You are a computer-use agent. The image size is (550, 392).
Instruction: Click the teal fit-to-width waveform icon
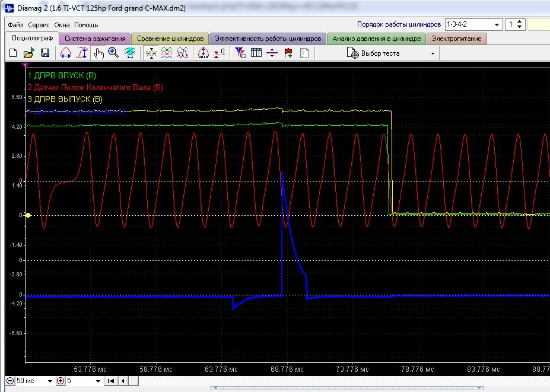pyautogui.click(x=130, y=53)
